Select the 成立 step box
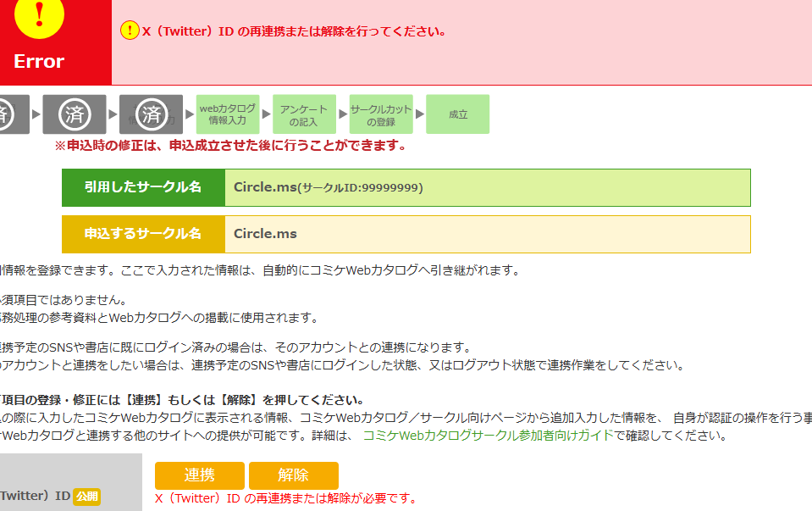 [457, 114]
